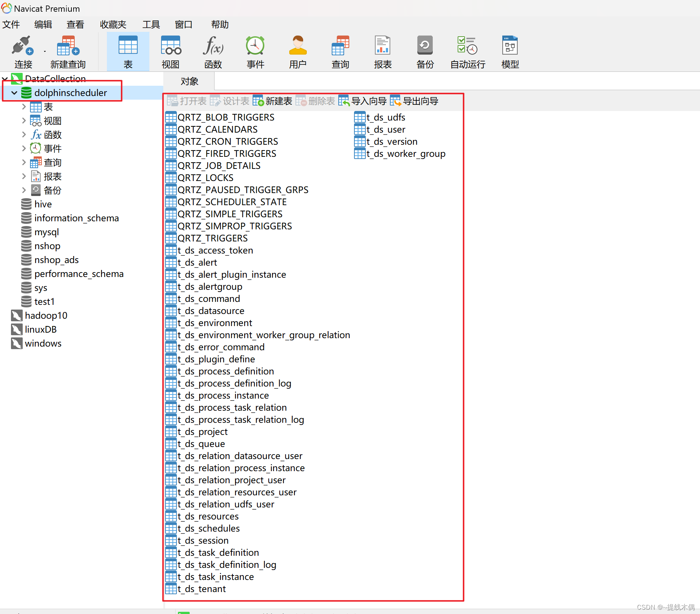Open the Backup (备份) toolbar icon

[425, 52]
